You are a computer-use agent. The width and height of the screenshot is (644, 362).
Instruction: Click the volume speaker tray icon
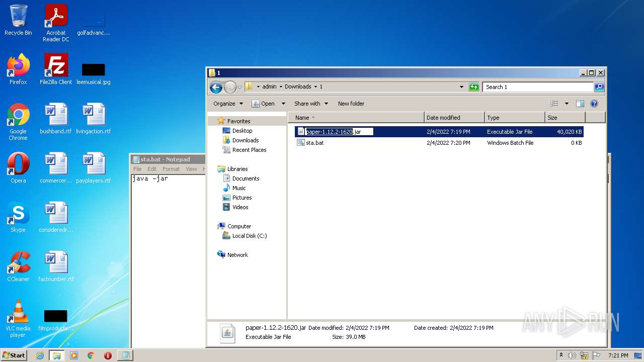572,355
